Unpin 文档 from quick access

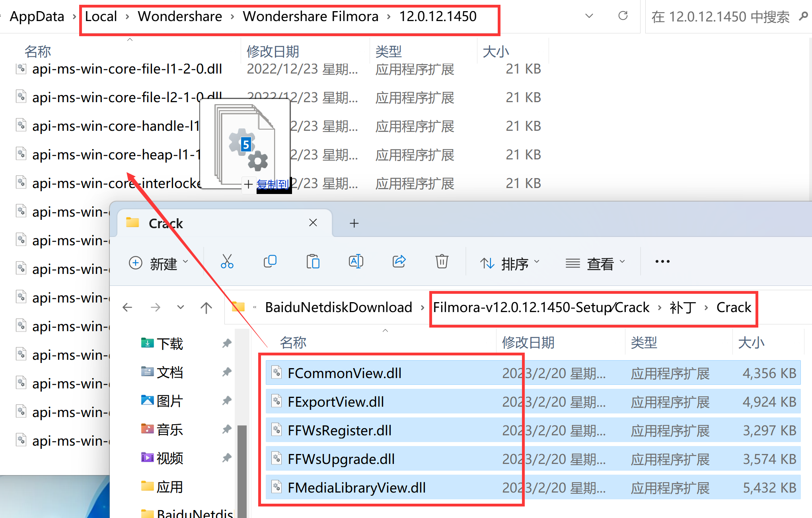[227, 372]
